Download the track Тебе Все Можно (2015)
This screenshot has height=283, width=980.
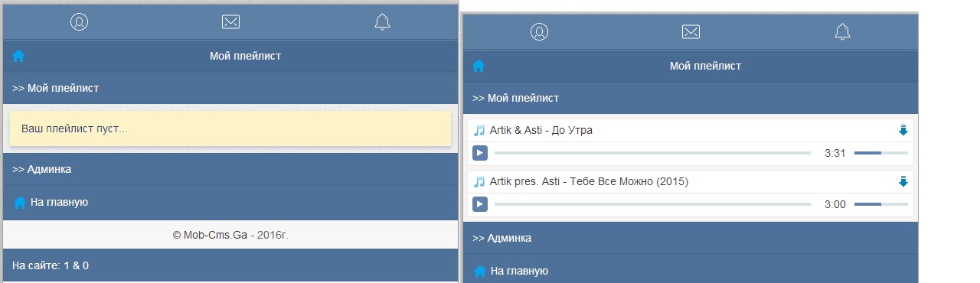[903, 181]
